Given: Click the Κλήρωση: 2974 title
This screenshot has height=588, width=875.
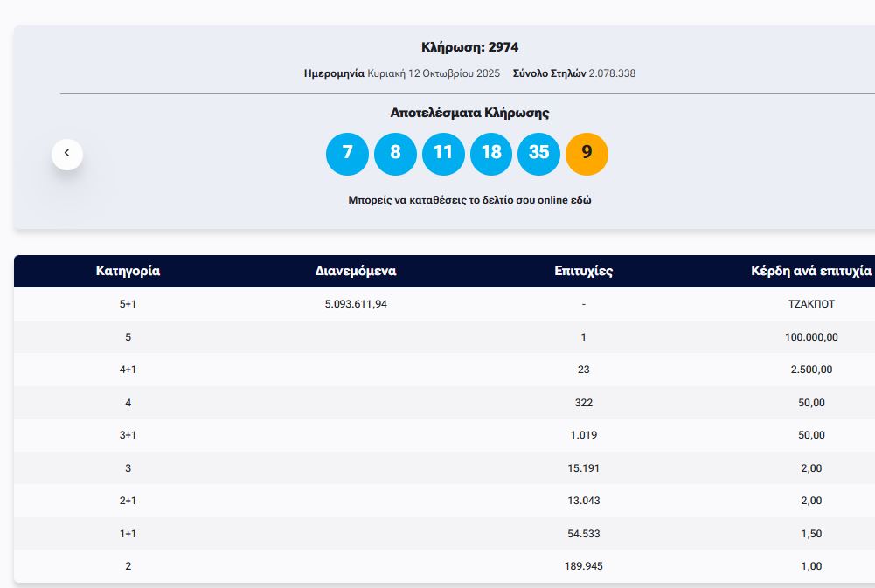Looking at the screenshot, I should pos(469,47).
